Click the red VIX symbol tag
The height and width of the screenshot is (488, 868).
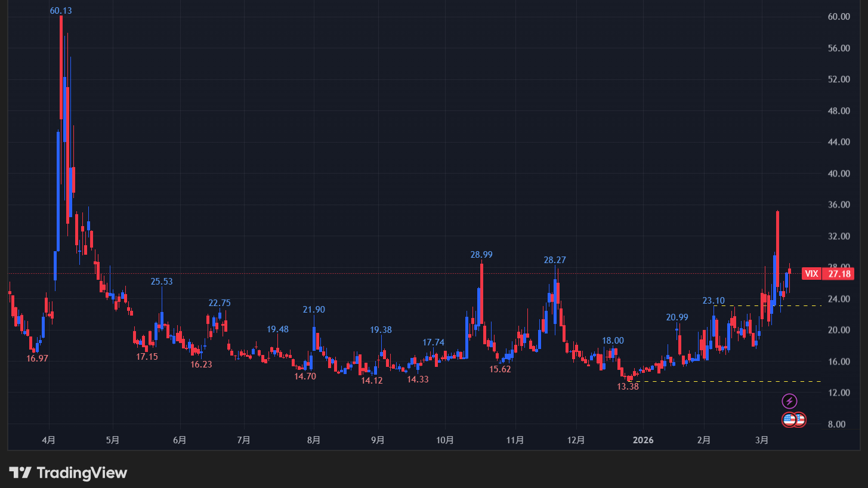pyautogui.click(x=811, y=274)
